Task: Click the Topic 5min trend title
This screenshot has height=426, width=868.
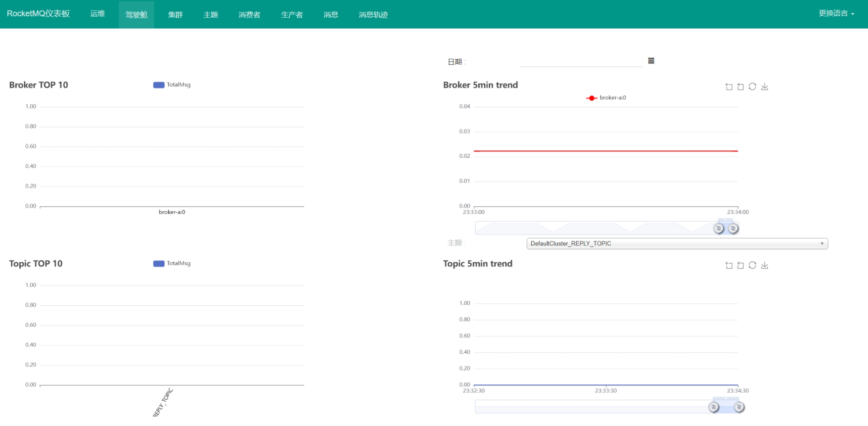Action: pyautogui.click(x=478, y=263)
